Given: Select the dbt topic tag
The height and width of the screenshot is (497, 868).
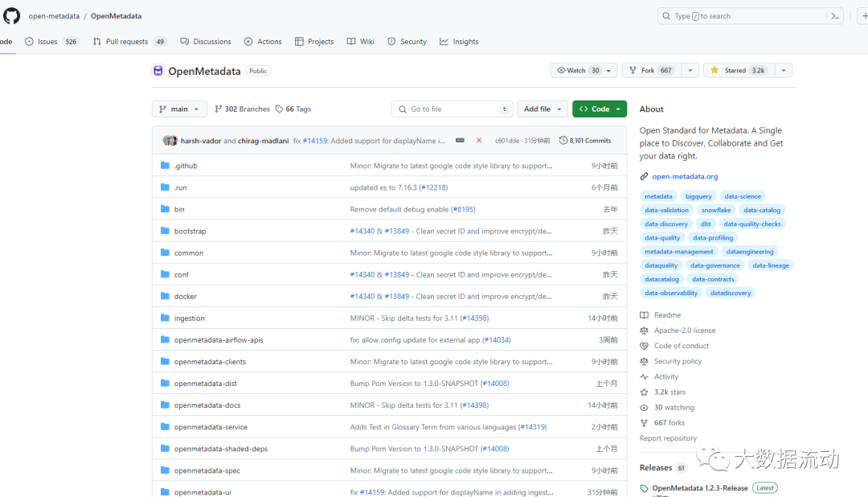Looking at the screenshot, I should [x=706, y=224].
